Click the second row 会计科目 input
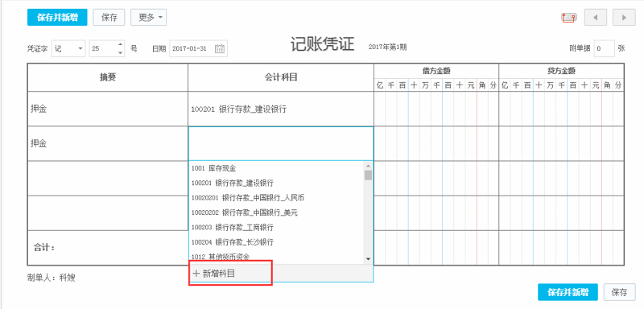 click(x=281, y=143)
